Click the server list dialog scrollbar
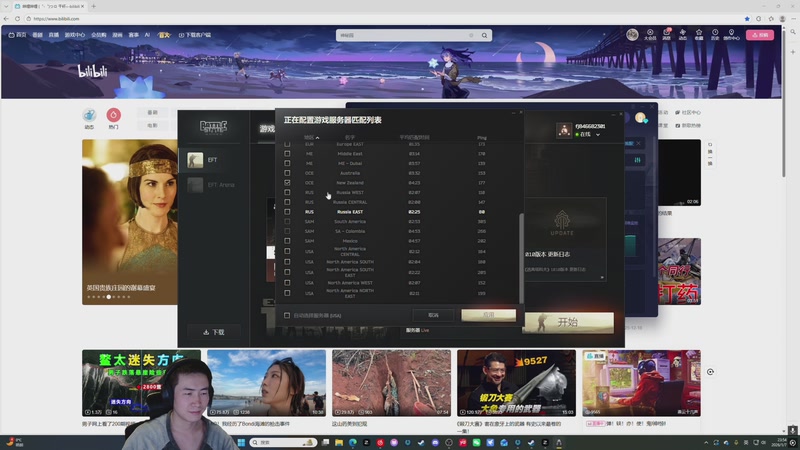This screenshot has width=800, height=450. [521, 258]
